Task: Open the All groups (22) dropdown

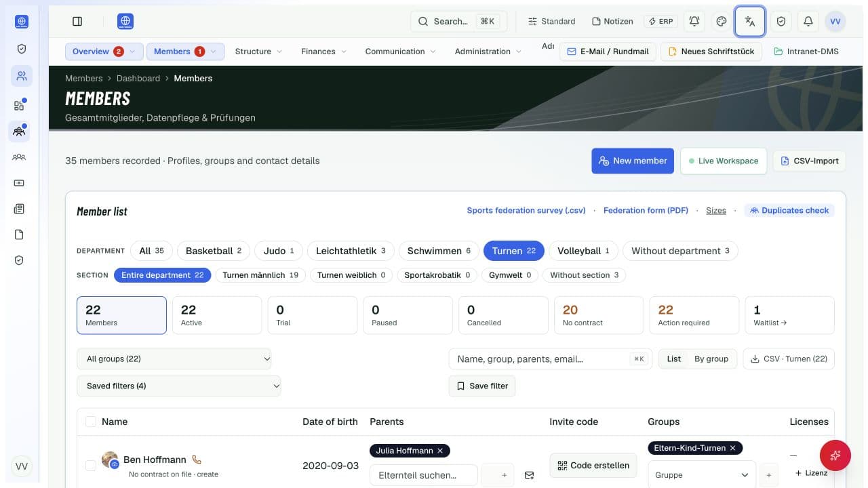Action: click(174, 359)
